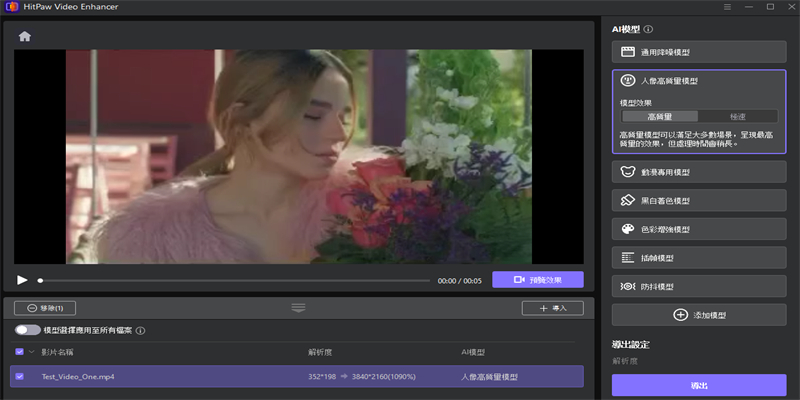
Task: Toggle apply model to all files switch
Action: (x=28, y=330)
